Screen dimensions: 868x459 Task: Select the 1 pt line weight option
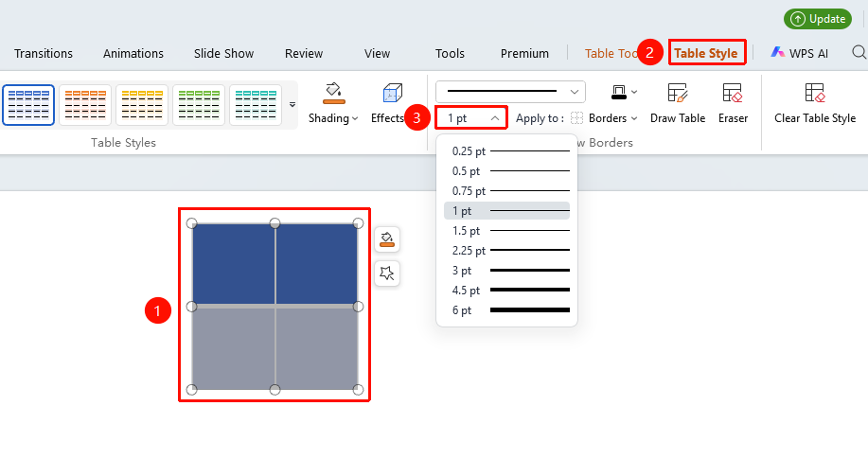coord(506,211)
